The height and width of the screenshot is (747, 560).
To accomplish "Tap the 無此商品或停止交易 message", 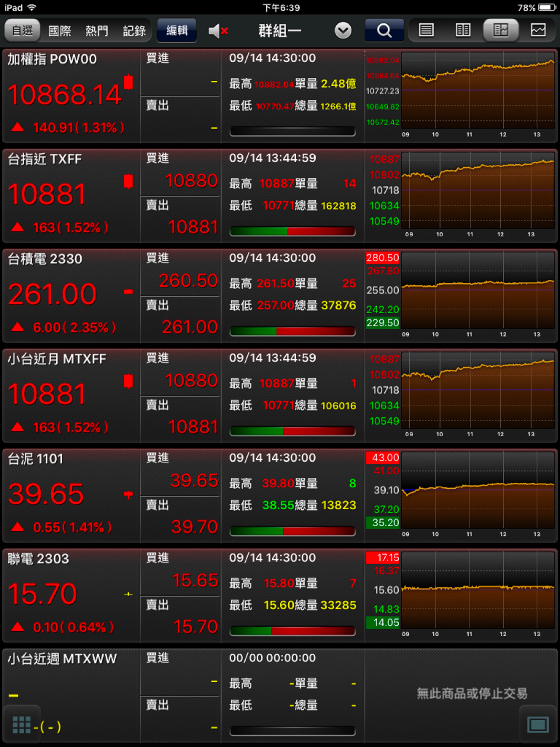I will [x=472, y=694].
